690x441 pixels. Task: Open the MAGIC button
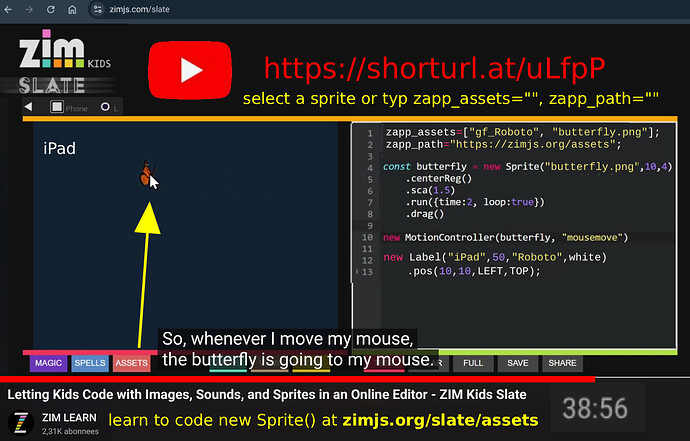[48, 363]
